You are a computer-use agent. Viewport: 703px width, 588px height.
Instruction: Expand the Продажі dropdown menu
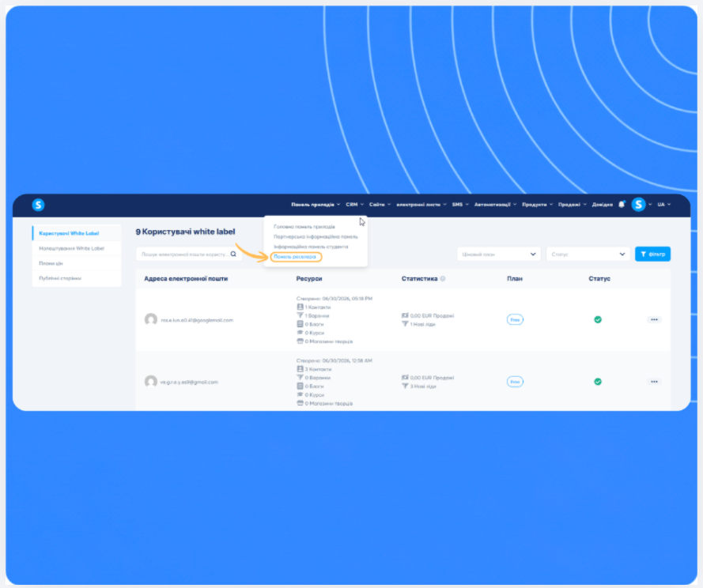[x=572, y=205]
